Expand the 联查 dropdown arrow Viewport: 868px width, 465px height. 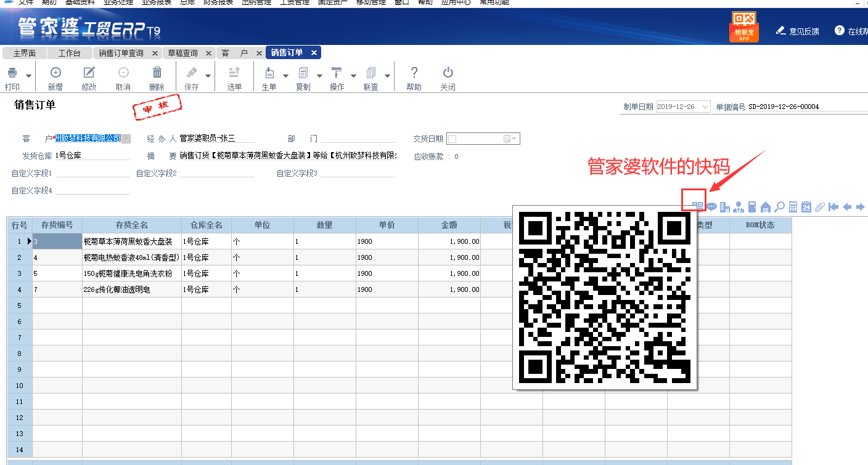coord(387,76)
